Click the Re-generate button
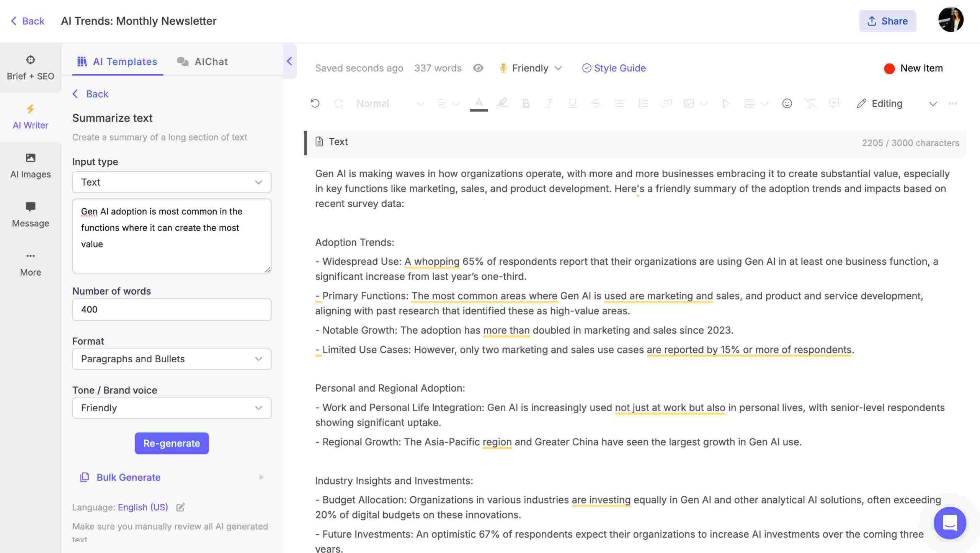 pyautogui.click(x=171, y=443)
